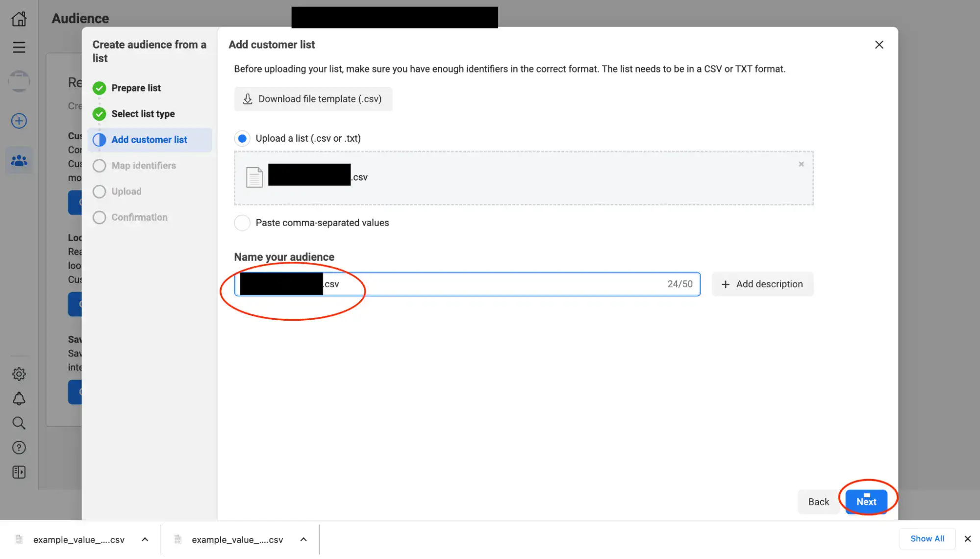Select Paste comma-separated values option

tap(242, 223)
